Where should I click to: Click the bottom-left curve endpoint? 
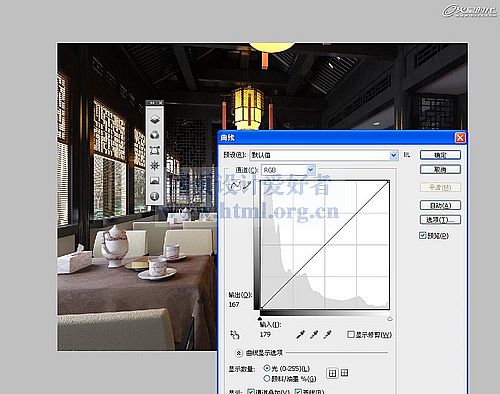click(x=261, y=308)
